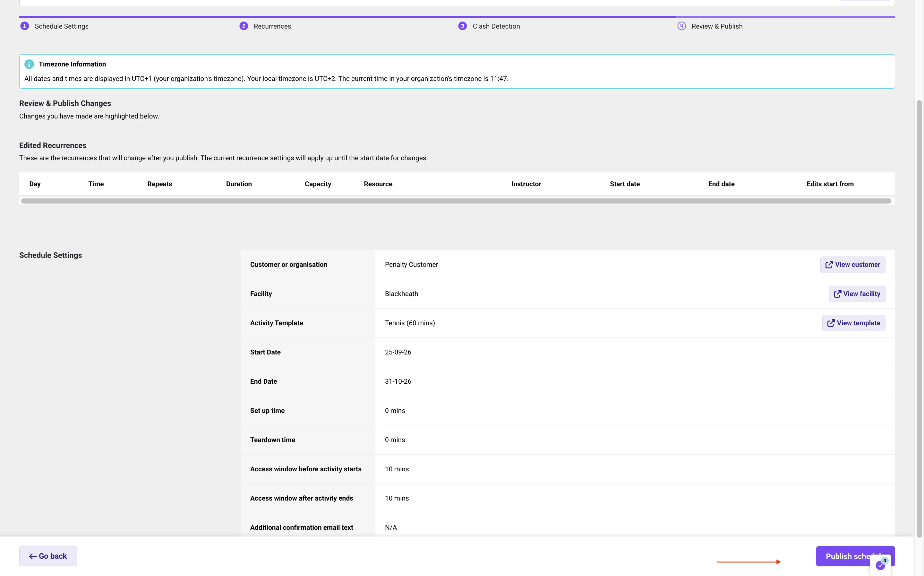Screen dimensions: 924x576
Task: Click the View customer button
Action: point(852,265)
